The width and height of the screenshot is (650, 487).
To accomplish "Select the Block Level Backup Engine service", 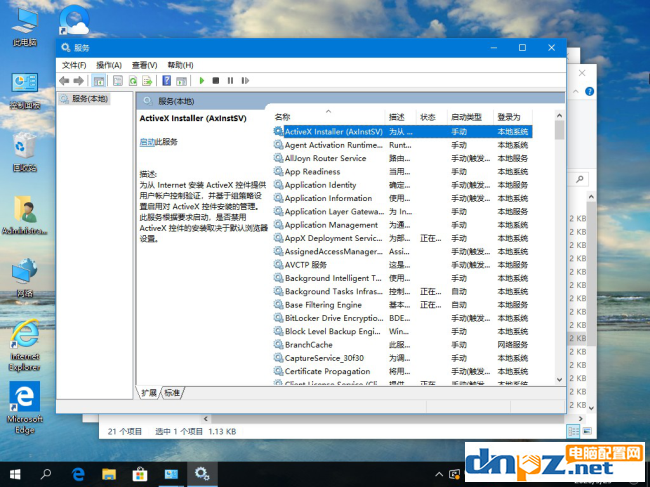I will pos(403,331).
